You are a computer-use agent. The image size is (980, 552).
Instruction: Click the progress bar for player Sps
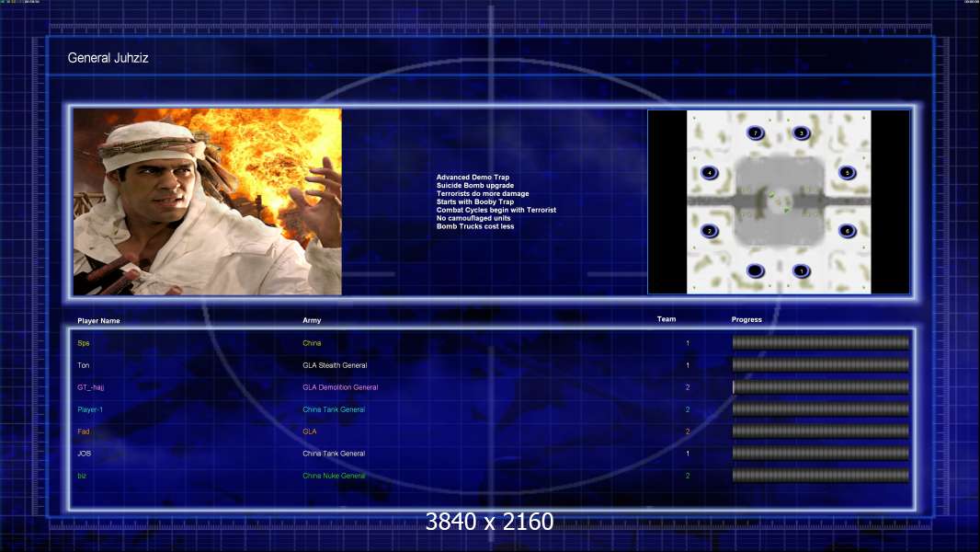coord(821,342)
